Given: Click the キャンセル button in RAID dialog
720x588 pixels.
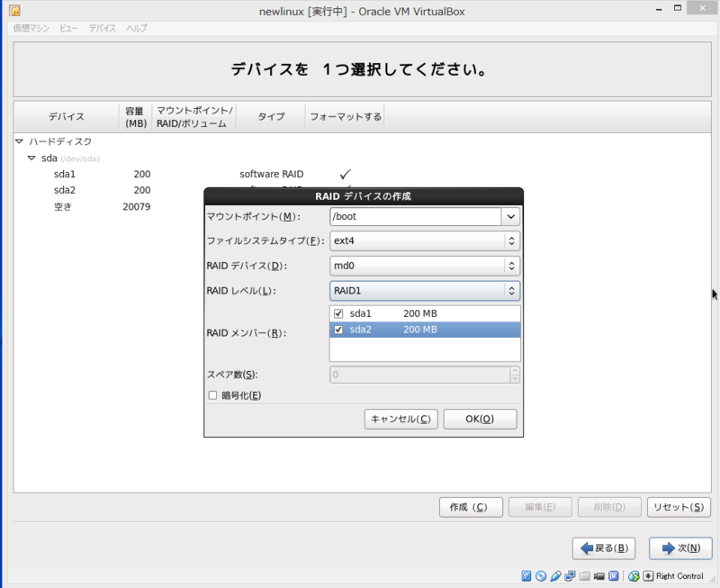Looking at the screenshot, I should pos(400,420).
